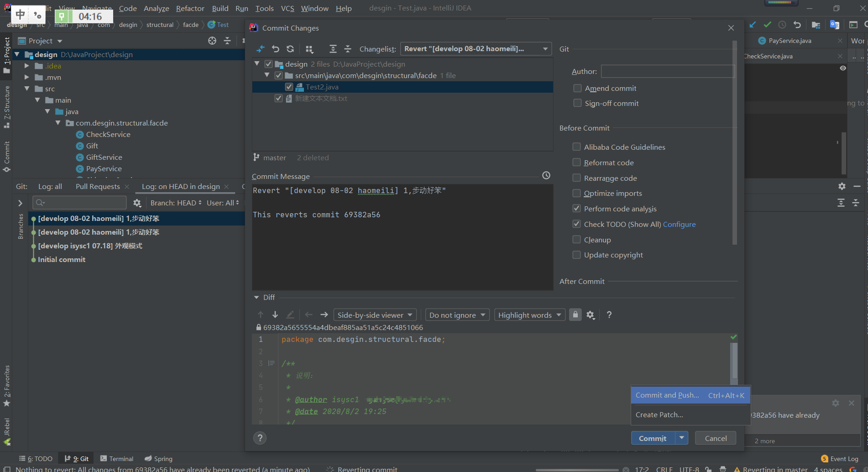Click the Rollback icon in the commit toolbar
The width and height of the screenshot is (868, 472).
click(x=275, y=49)
